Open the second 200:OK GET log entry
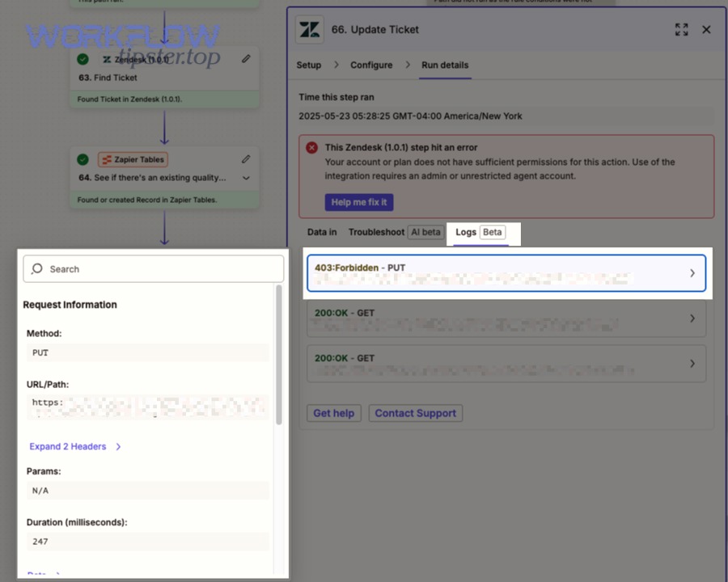Viewport: 728px width, 582px height. point(506,364)
